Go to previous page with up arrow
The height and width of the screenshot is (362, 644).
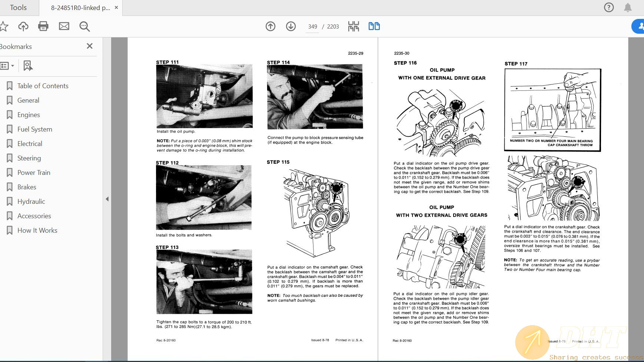270,26
